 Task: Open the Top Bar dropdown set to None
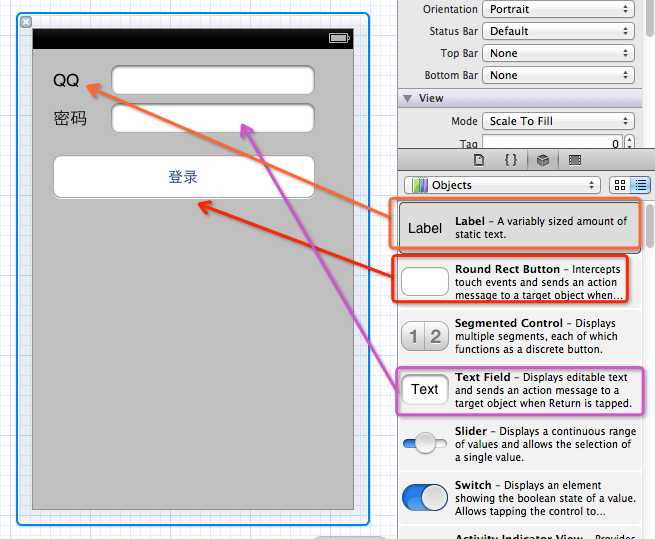[x=558, y=53]
